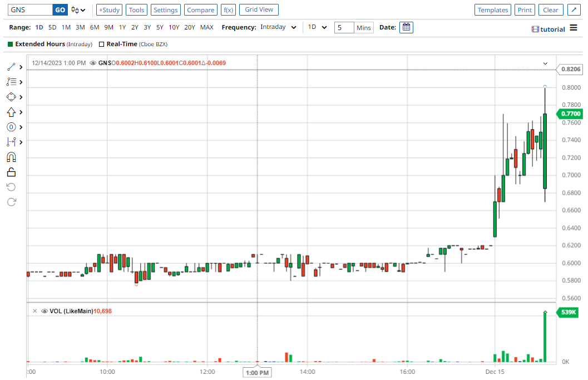Image resolution: width=588 pixels, height=380 pixels.
Task: Select the 1Y range
Action: coord(122,27)
